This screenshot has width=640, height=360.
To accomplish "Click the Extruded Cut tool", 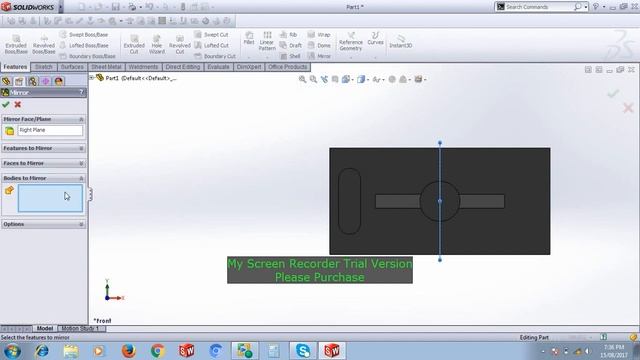I will 134,44.
